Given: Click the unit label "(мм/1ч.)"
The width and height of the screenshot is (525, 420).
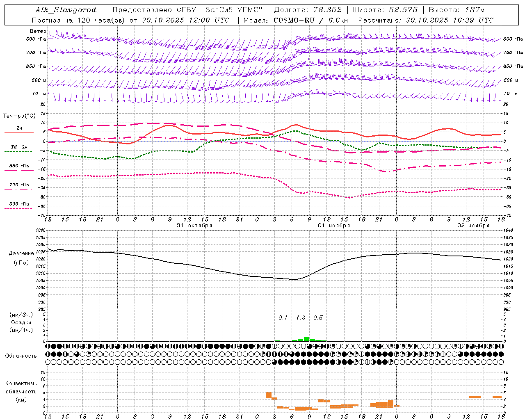Looking at the screenshot, I should [21, 330].
